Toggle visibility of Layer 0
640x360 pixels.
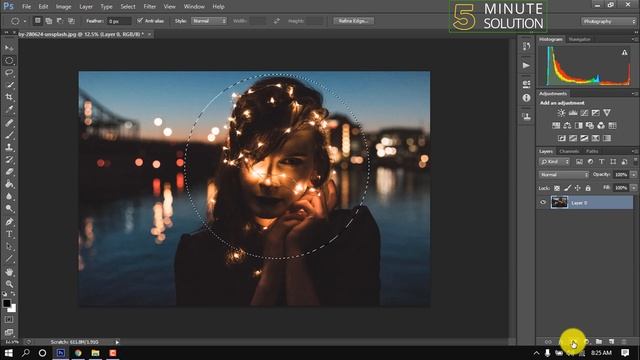click(543, 202)
